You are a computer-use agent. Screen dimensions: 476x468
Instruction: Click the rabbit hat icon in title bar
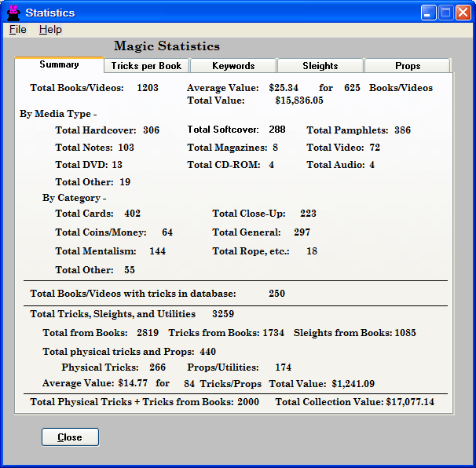click(x=13, y=13)
